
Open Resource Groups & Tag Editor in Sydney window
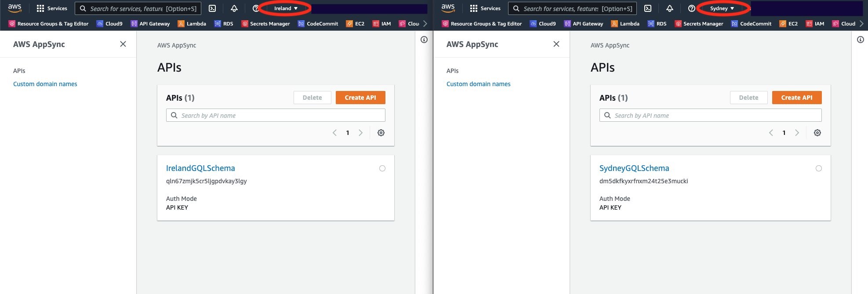click(x=482, y=24)
